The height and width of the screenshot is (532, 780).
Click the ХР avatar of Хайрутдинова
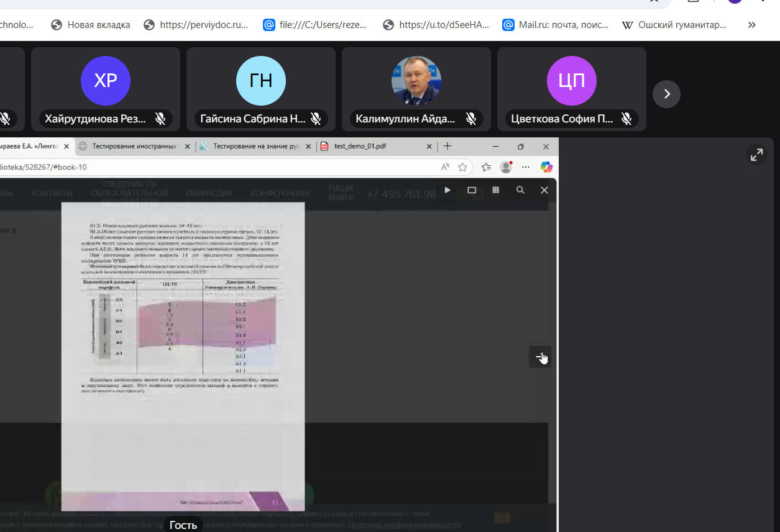pyautogui.click(x=105, y=81)
